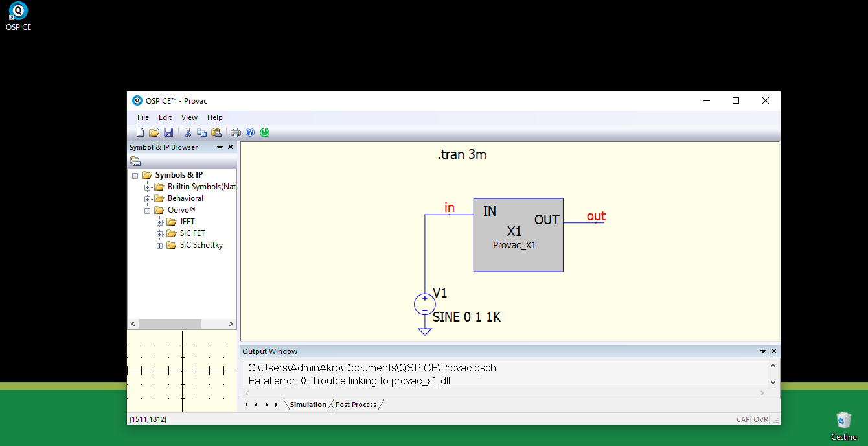The width and height of the screenshot is (868, 446).
Task: Open the Symbol & IP Browser panel dropdown arrow
Action: (x=220, y=147)
